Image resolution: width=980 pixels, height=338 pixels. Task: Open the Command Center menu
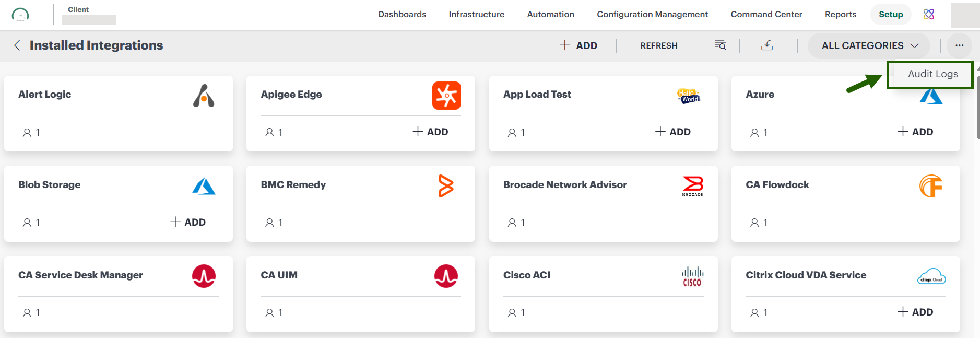pos(766,14)
